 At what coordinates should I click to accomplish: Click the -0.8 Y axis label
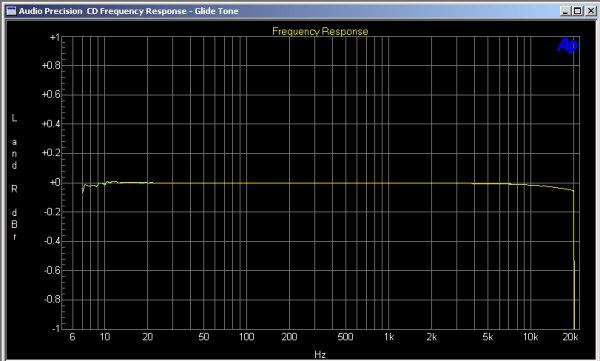click(52, 299)
